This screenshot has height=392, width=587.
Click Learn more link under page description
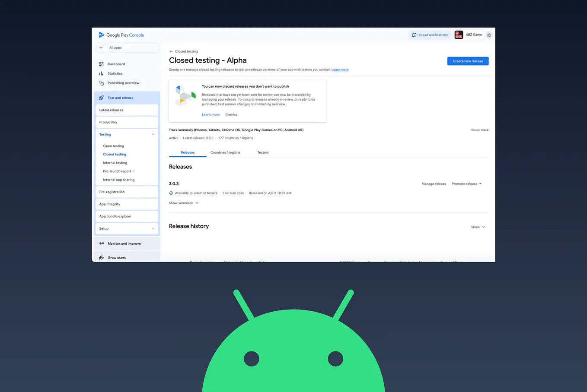point(340,70)
